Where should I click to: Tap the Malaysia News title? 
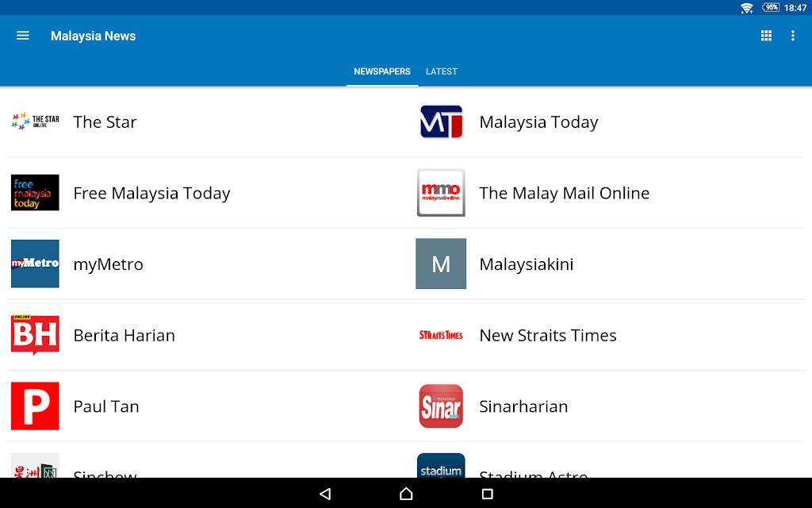(x=94, y=36)
